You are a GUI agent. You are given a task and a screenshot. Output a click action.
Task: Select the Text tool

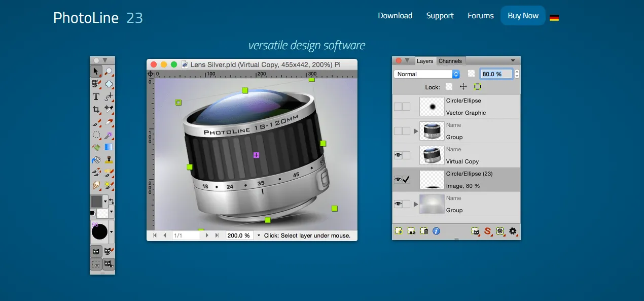pyautogui.click(x=96, y=96)
